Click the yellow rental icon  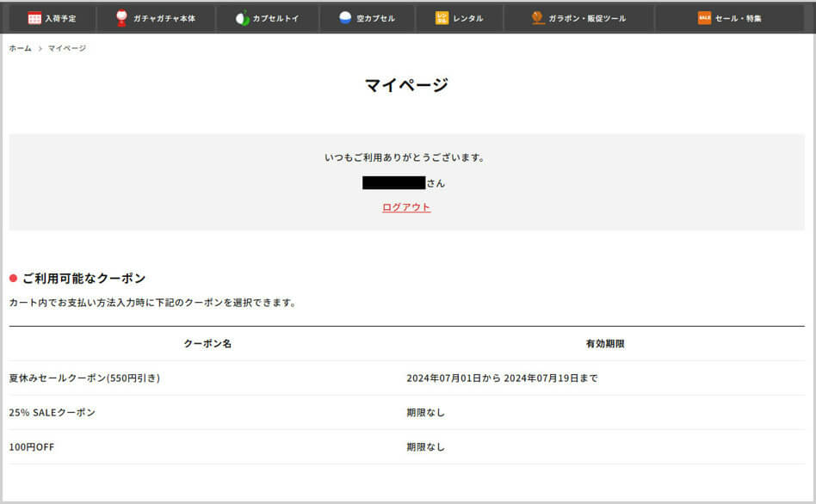[x=442, y=18]
